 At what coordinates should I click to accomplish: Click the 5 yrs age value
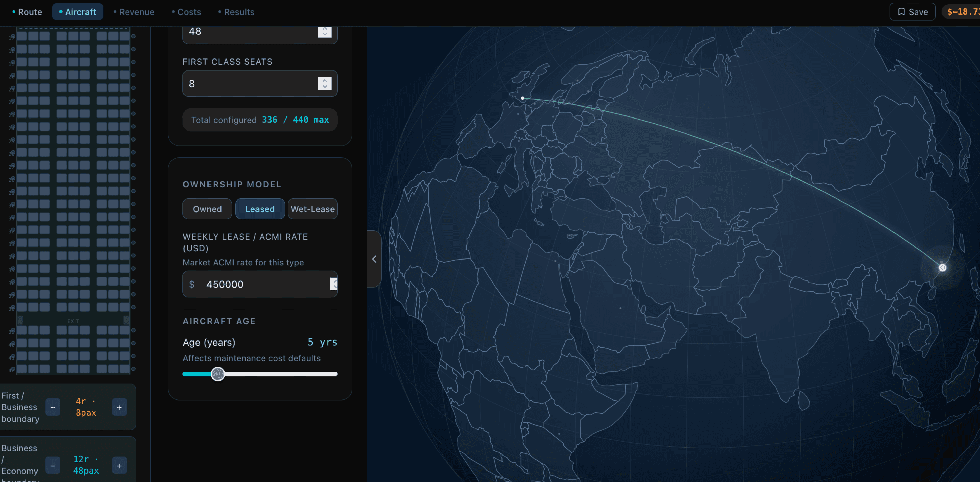[x=322, y=342]
